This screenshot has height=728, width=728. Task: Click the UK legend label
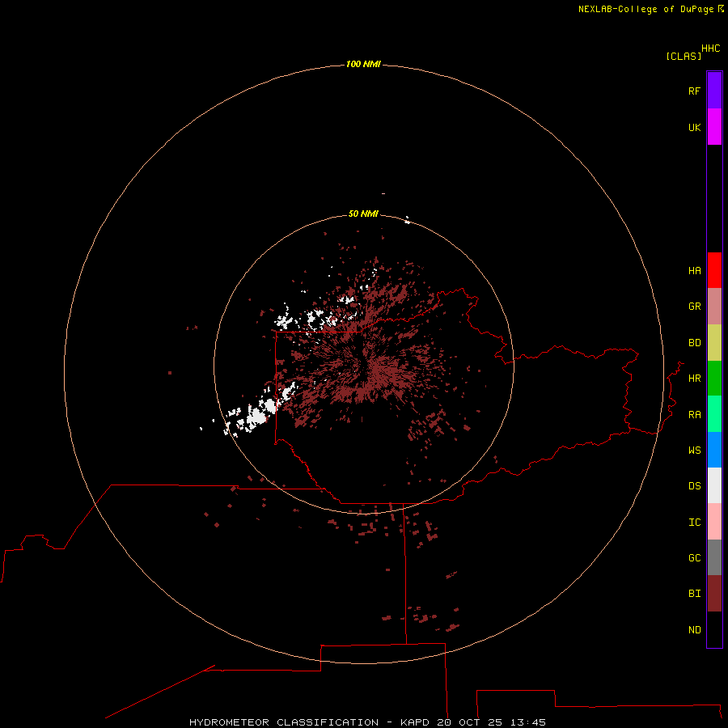tap(694, 127)
